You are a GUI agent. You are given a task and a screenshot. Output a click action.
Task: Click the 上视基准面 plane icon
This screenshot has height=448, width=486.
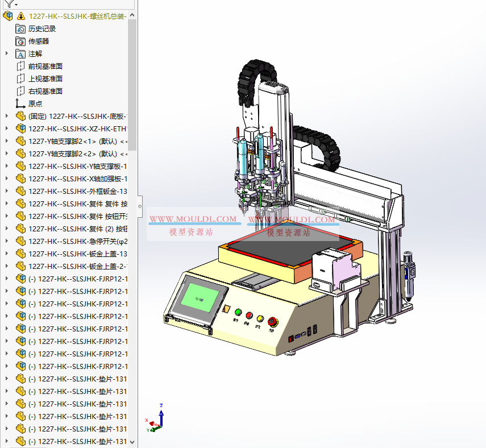(x=20, y=78)
